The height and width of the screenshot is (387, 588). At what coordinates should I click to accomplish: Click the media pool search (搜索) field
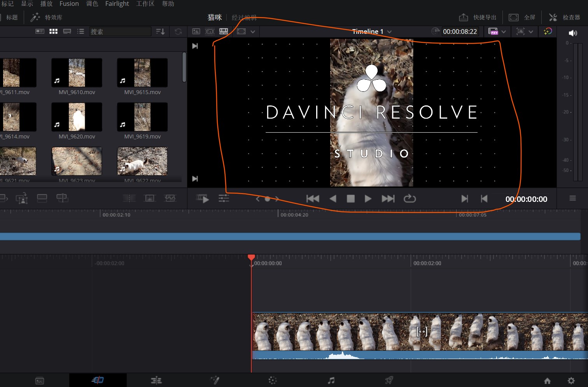coord(120,32)
